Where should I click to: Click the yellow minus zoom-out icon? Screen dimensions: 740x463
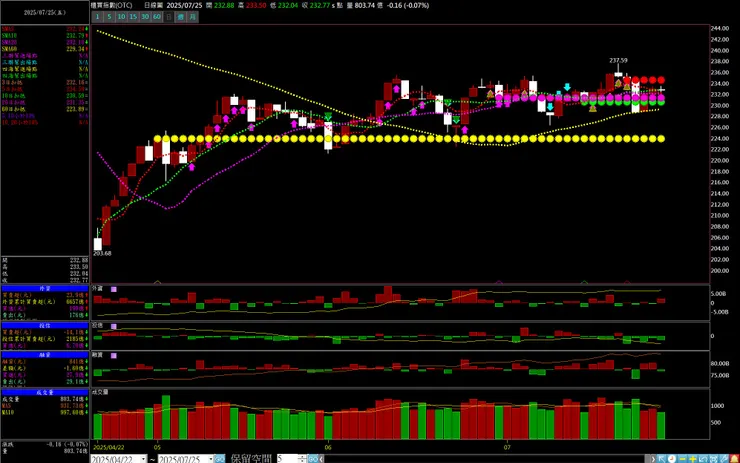682,459
